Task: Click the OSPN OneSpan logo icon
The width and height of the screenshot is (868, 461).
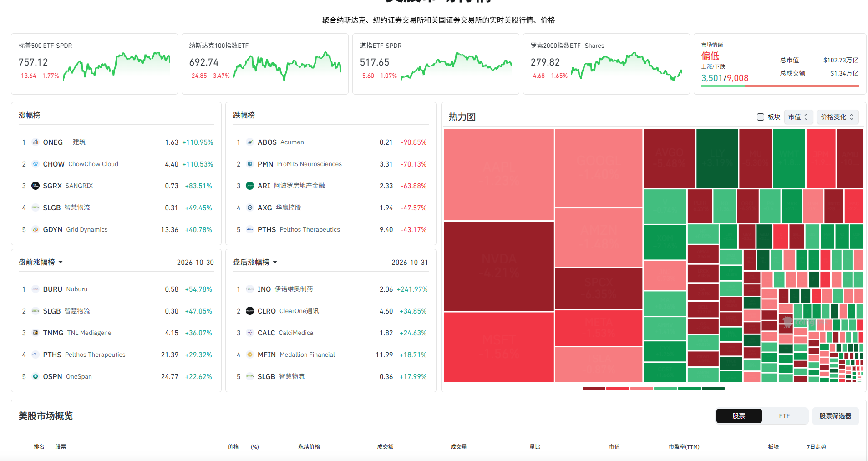Action: pos(36,376)
